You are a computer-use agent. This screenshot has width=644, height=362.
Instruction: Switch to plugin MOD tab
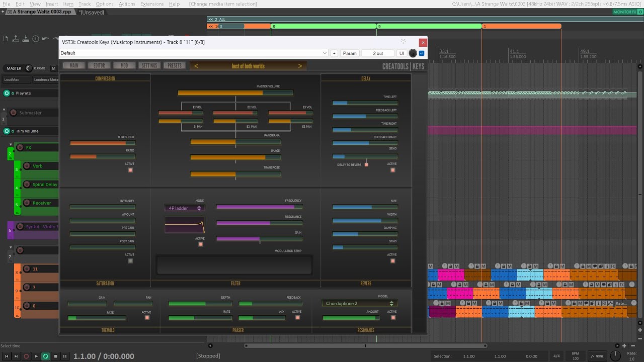click(x=124, y=65)
